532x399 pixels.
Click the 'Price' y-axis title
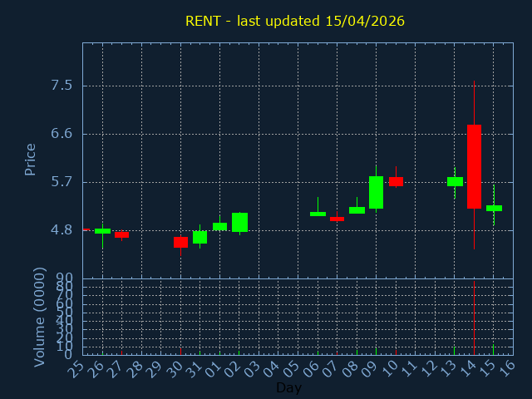(x=31, y=159)
